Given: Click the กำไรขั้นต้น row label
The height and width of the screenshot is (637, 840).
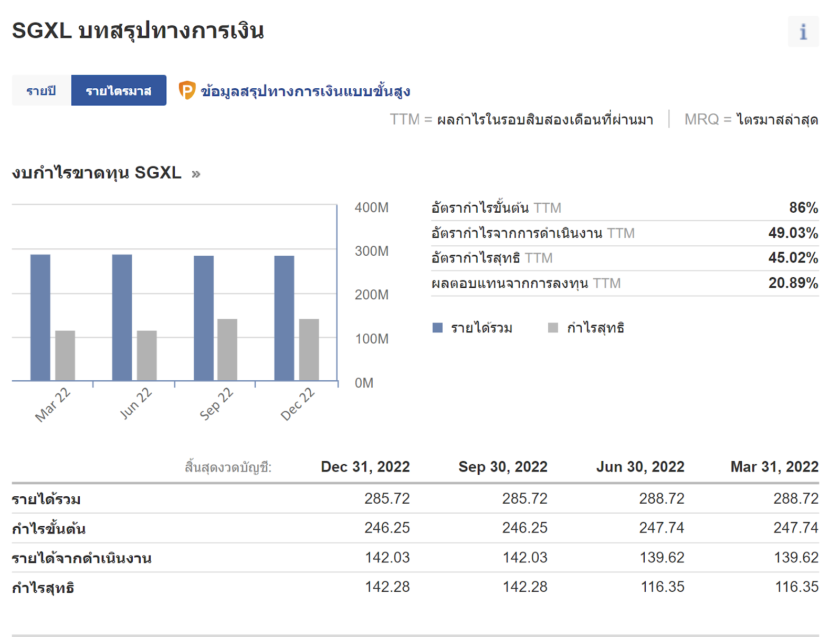Looking at the screenshot, I should [49, 528].
